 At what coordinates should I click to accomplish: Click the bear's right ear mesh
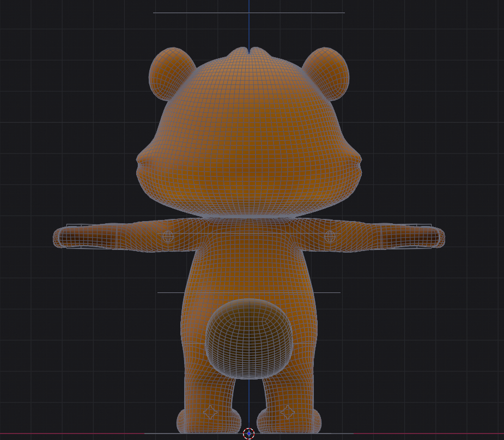tap(327, 74)
